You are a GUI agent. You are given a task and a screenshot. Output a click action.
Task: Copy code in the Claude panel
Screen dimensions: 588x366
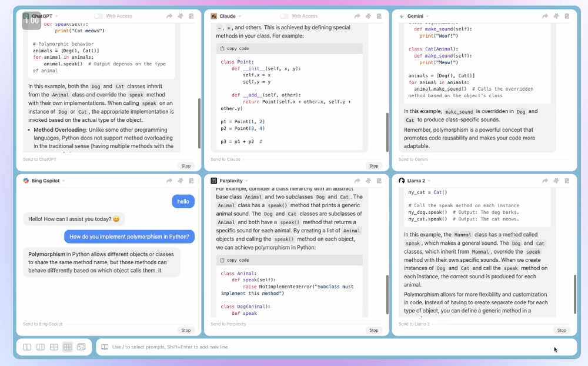[x=235, y=48]
